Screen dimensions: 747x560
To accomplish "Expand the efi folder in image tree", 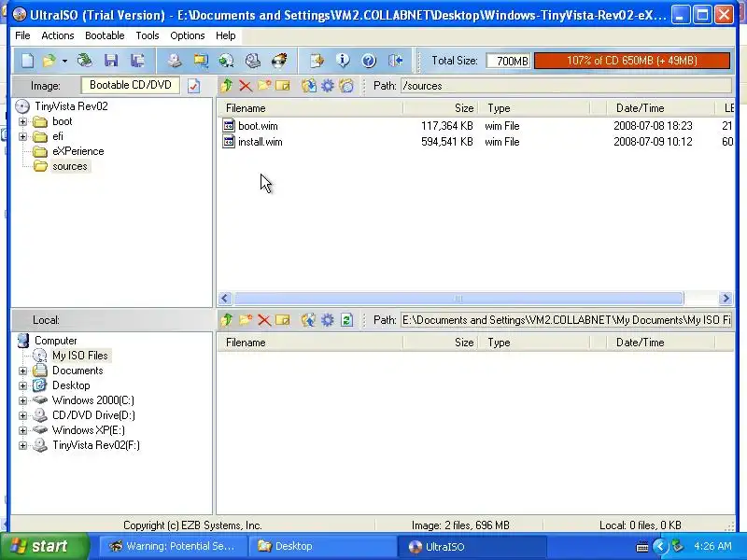I will 22,136.
